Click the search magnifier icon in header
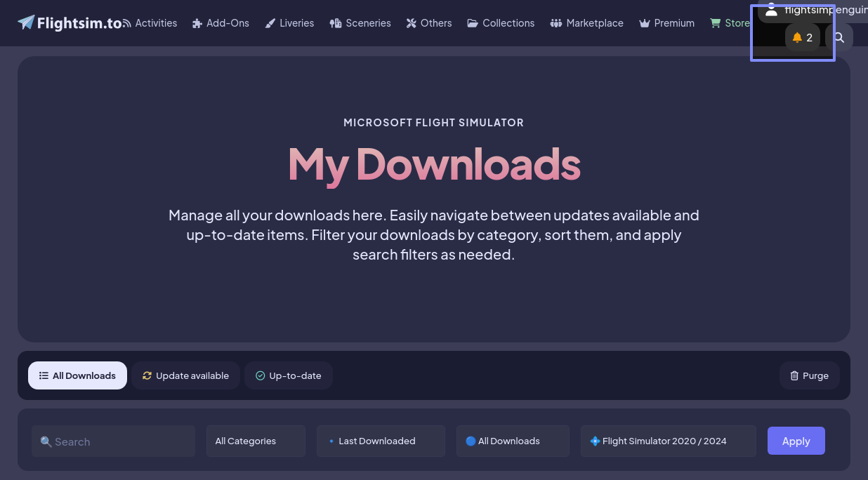 tap(839, 38)
